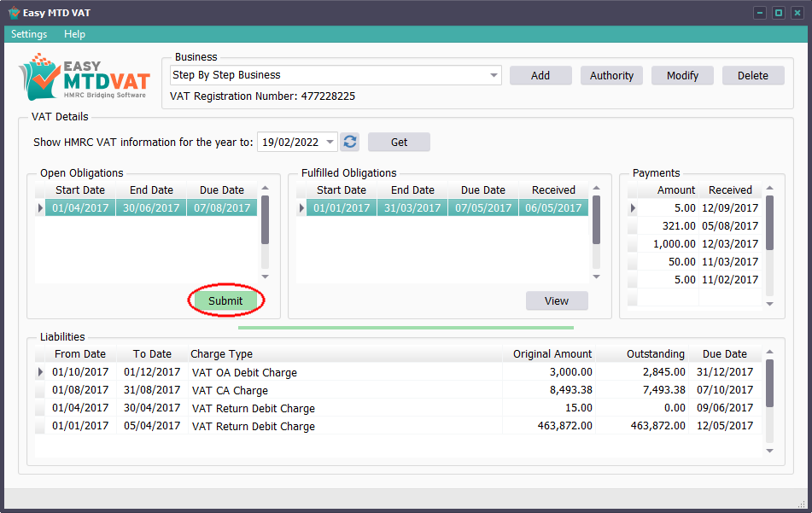
Task: Click the Add business button
Action: [x=540, y=76]
